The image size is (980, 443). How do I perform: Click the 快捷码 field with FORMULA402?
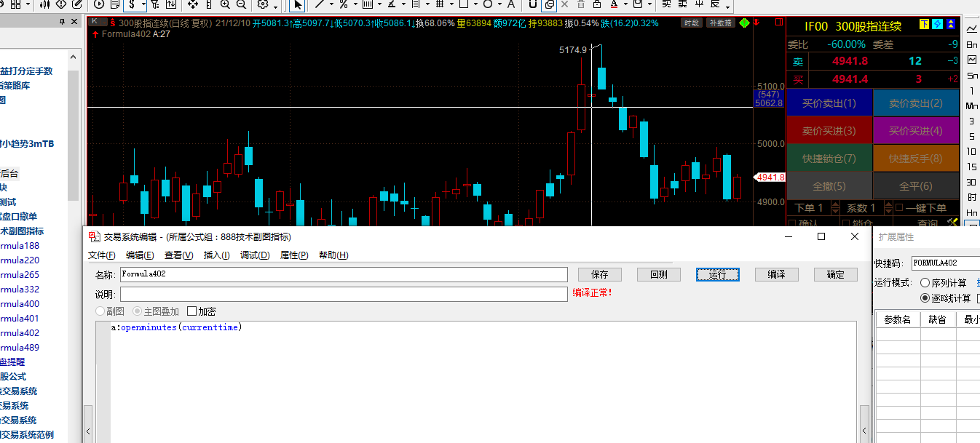pyautogui.click(x=946, y=263)
